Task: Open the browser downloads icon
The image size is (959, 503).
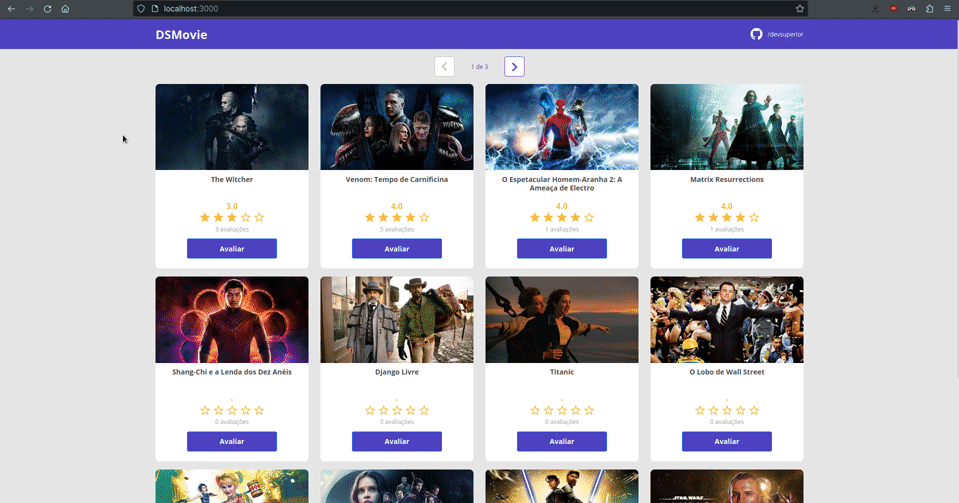Action: [x=875, y=9]
